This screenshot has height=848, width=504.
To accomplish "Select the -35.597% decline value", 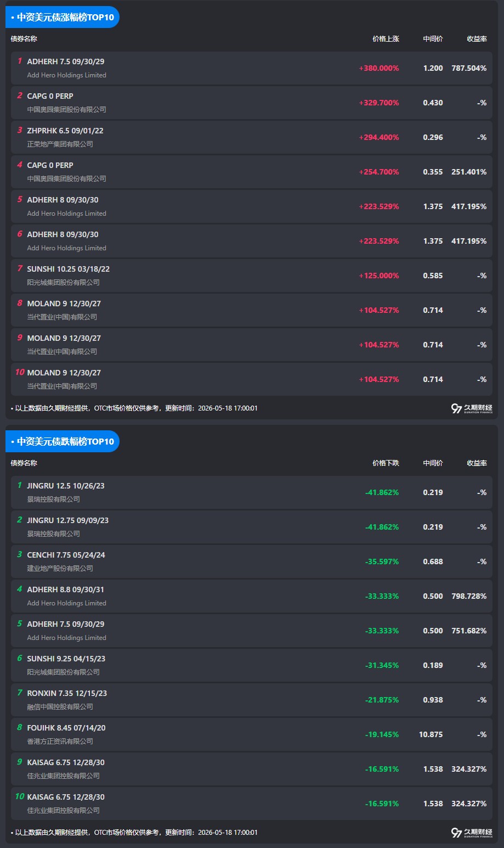I will [x=382, y=562].
